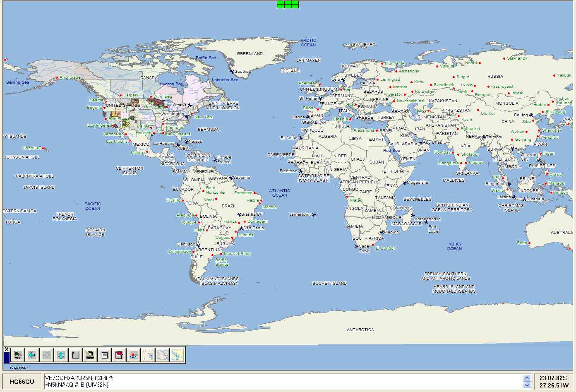The height and width of the screenshot is (392, 576).
Task: Click the Mar Del Plata label
Action: tap(237, 253)
